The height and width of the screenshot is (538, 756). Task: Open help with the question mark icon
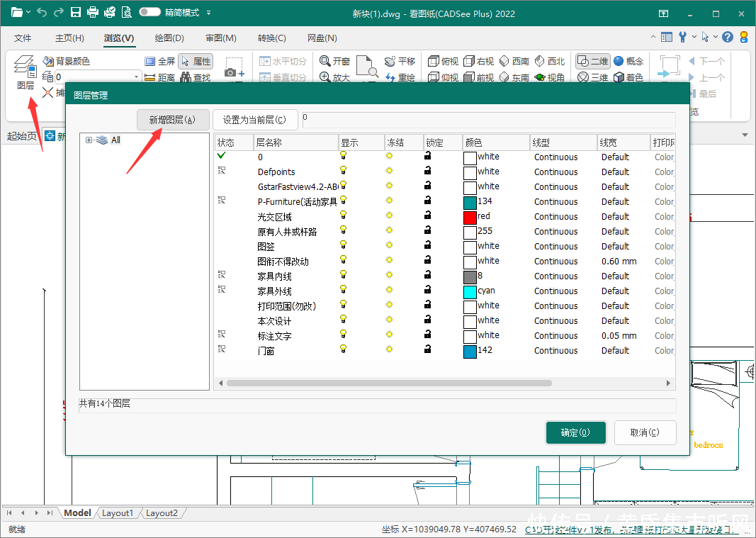(728, 38)
